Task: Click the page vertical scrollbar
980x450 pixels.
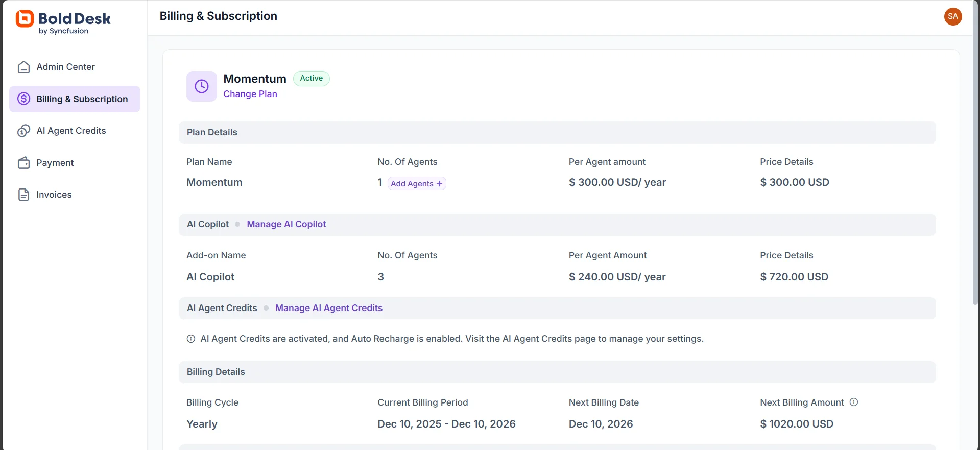Action: pyautogui.click(x=975, y=153)
